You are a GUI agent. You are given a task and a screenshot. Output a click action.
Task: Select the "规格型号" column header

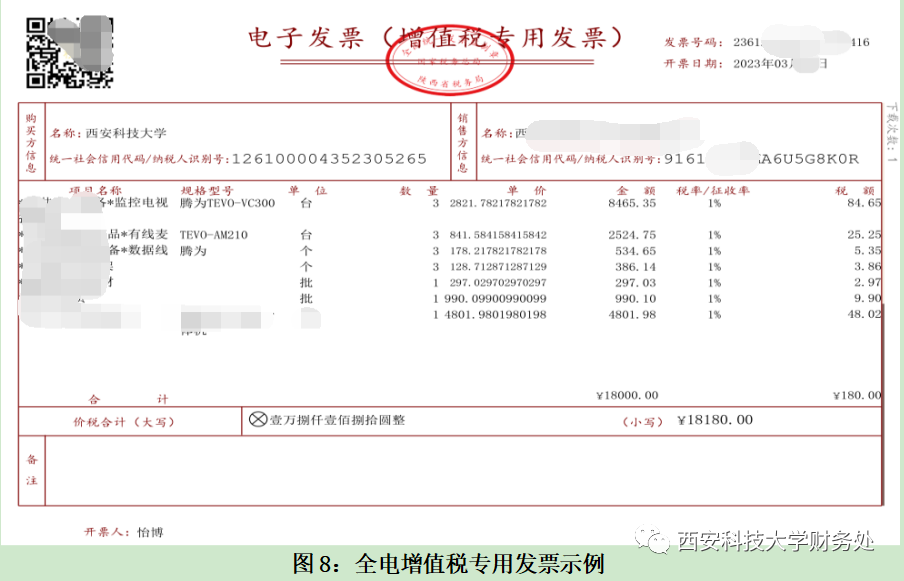tap(208, 191)
